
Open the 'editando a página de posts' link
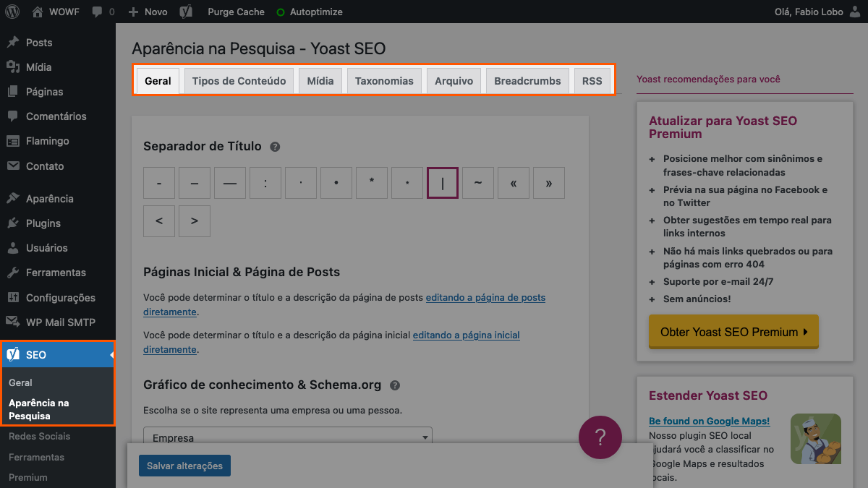(344, 304)
